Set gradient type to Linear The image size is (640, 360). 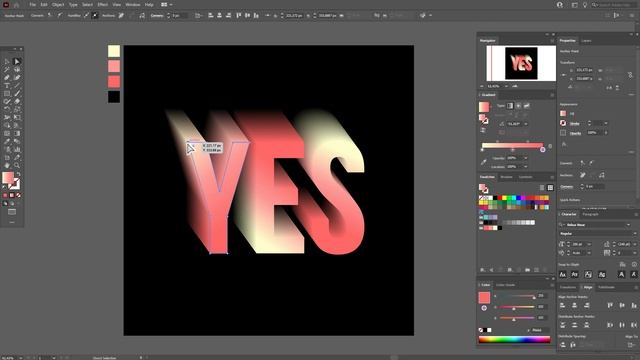[510, 106]
